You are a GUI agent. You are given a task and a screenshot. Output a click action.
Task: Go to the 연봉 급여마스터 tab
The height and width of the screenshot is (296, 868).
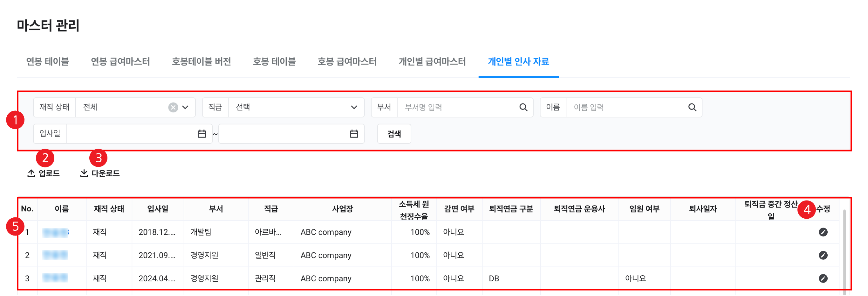click(x=120, y=61)
